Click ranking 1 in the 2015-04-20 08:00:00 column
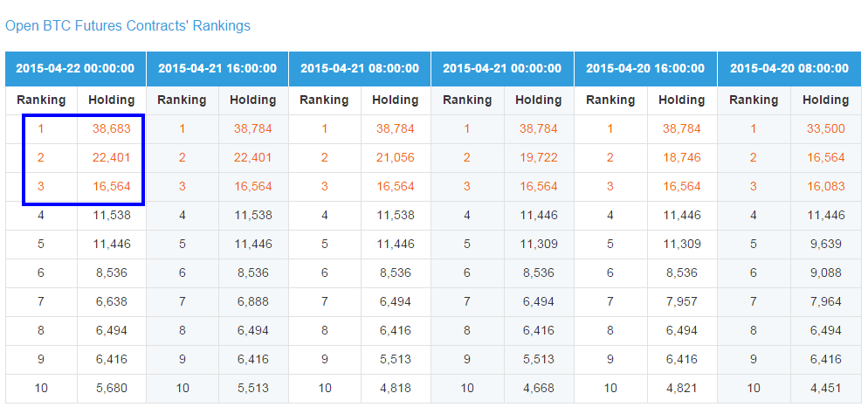Viewport: 868px width, 407px height. pos(754,129)
